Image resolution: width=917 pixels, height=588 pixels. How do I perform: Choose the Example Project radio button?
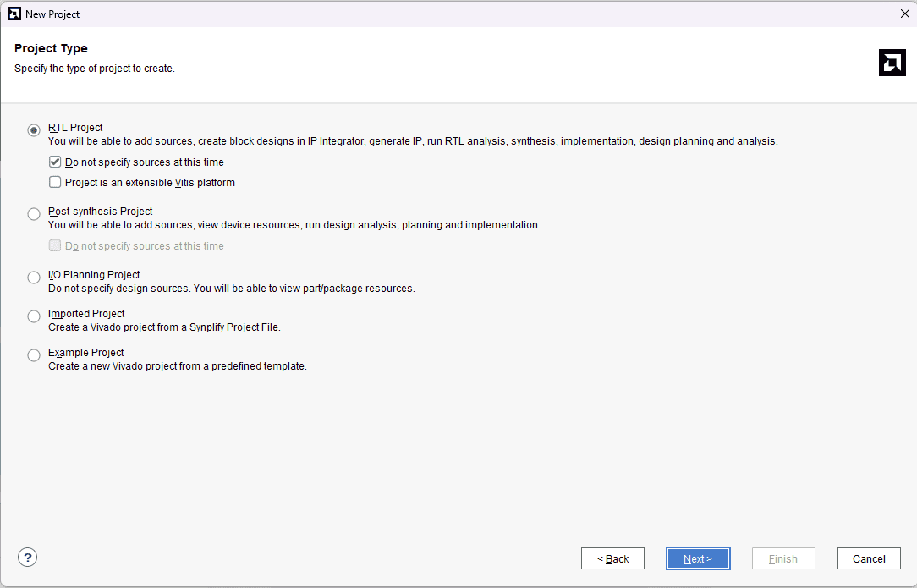coord(34,355)
